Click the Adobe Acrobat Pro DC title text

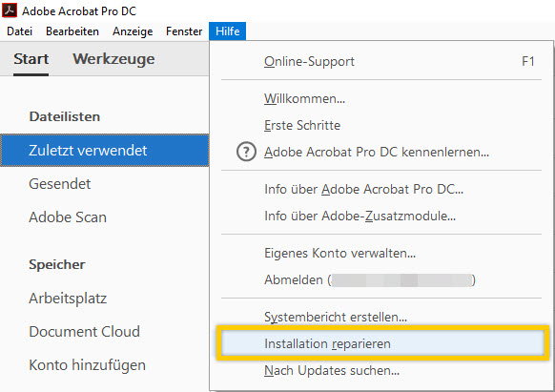79,11
